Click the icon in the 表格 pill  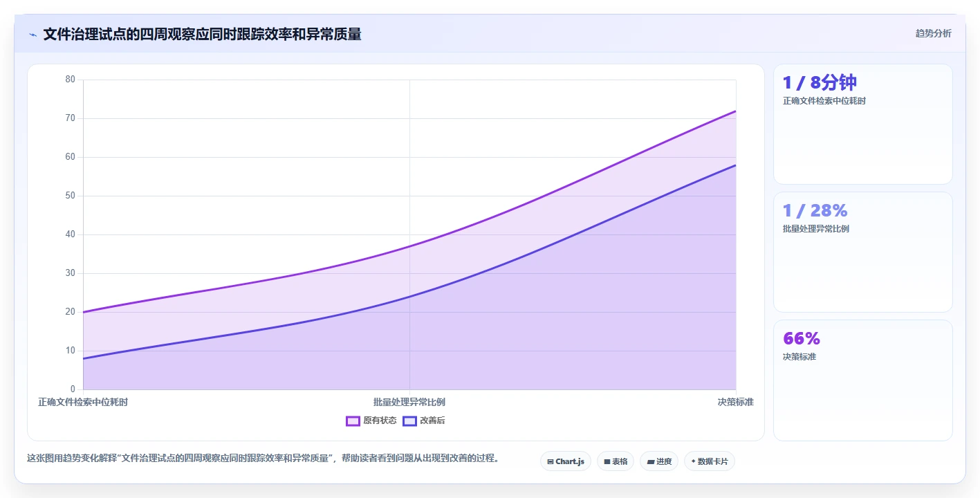607,461
